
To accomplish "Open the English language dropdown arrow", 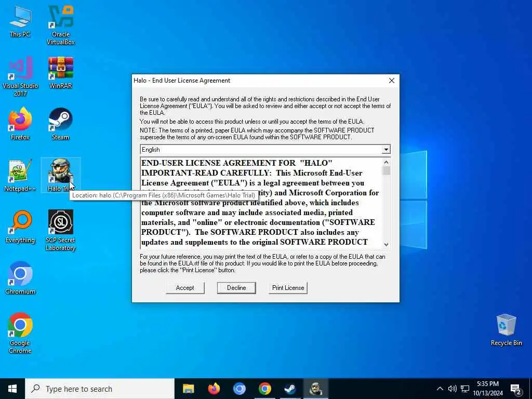I will coord(386,150).
